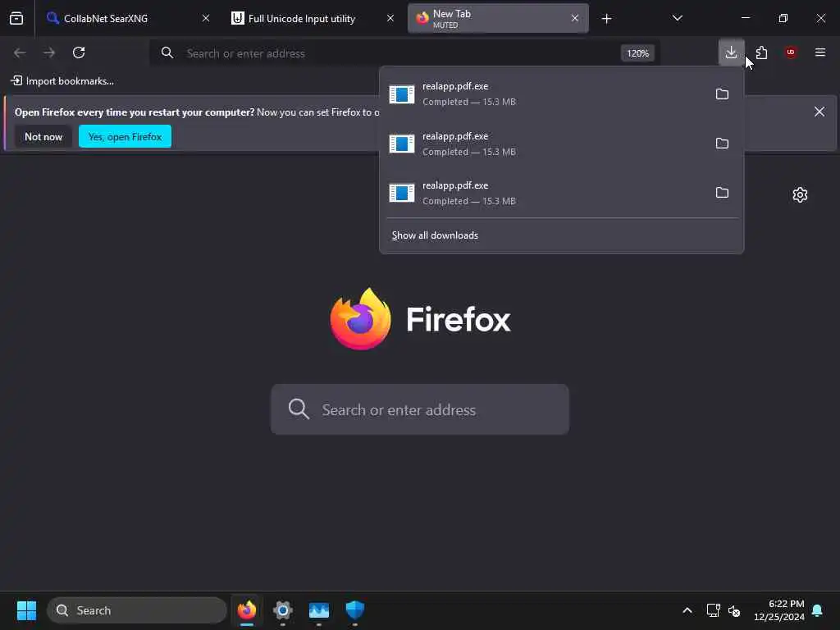This screenshot has width=840, height=630.
Task: Click the center Search or enter address box
Action: click(x=419, y=410)
